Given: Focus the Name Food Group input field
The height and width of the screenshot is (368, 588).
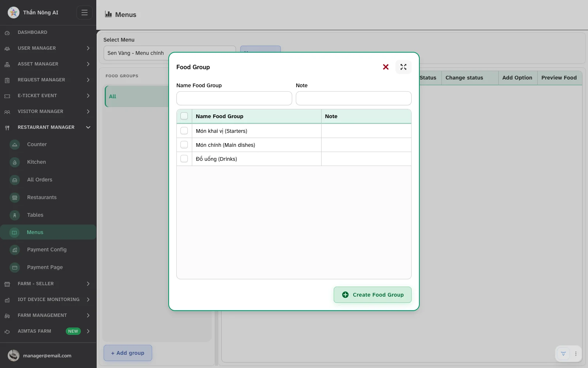Looking at the screenshot, I should [x=234, y=98].
